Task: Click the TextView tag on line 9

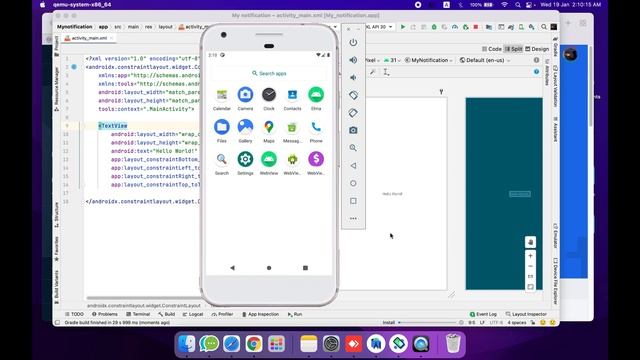Action: [x=113, y=126]
